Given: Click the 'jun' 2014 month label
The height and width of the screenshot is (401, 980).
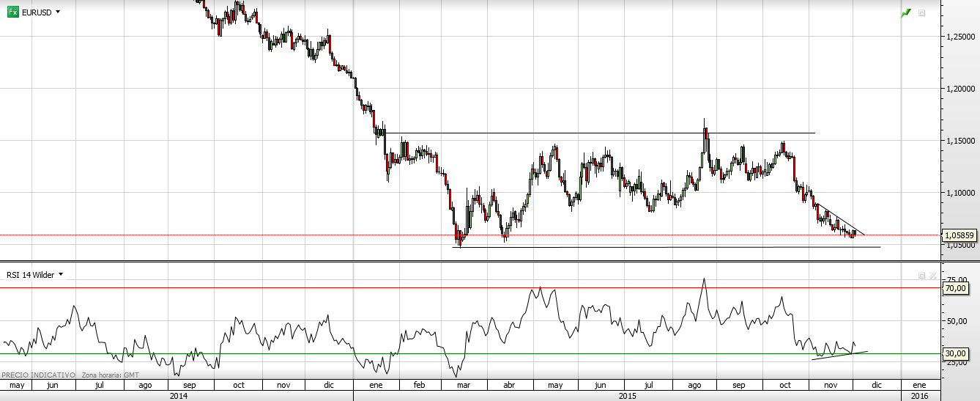Looking at the screenshot, I should click(53, 385).
